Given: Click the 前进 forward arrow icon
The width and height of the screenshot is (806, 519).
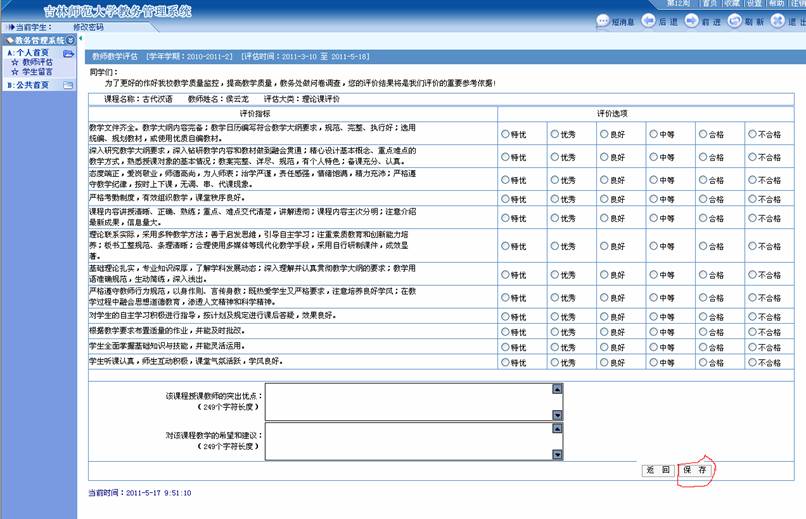Looking at the screenshot, I should coord(692,21).
